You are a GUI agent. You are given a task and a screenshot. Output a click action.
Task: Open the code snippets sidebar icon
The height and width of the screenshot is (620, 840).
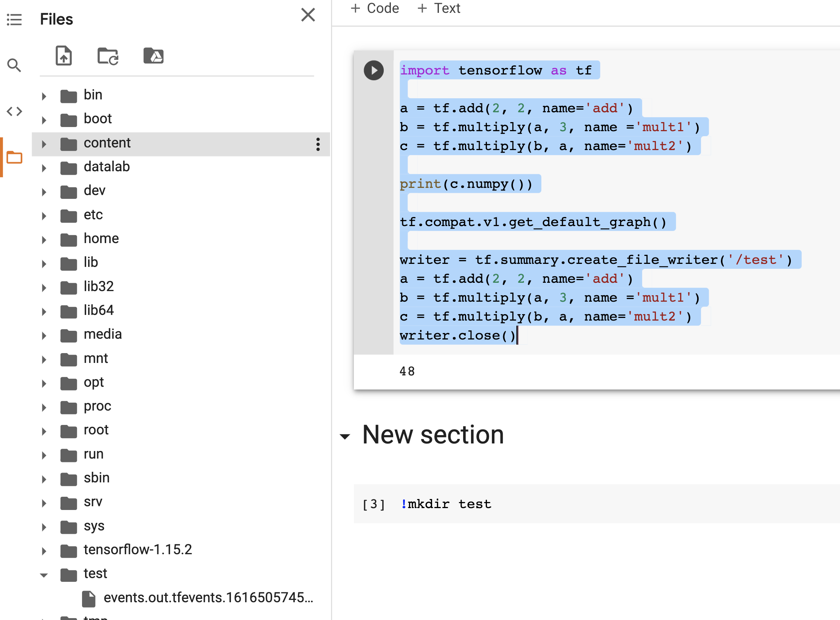point(14,112)
